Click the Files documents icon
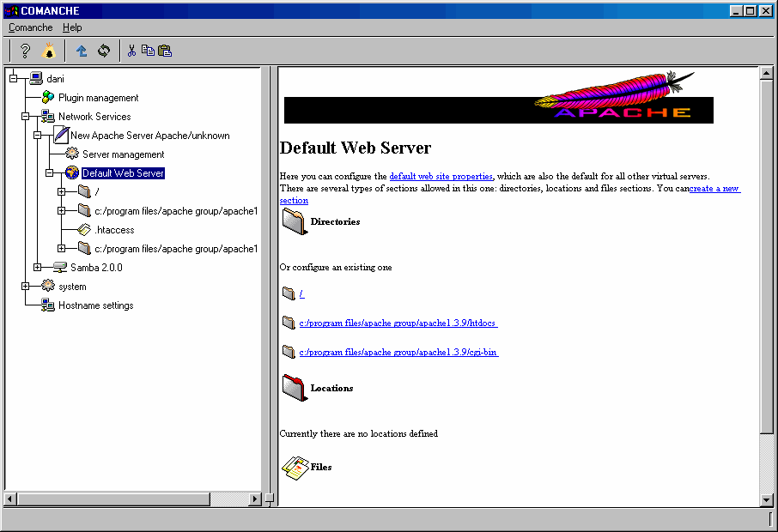The width and height of the screenshot is (778, 532). [295, 468]
